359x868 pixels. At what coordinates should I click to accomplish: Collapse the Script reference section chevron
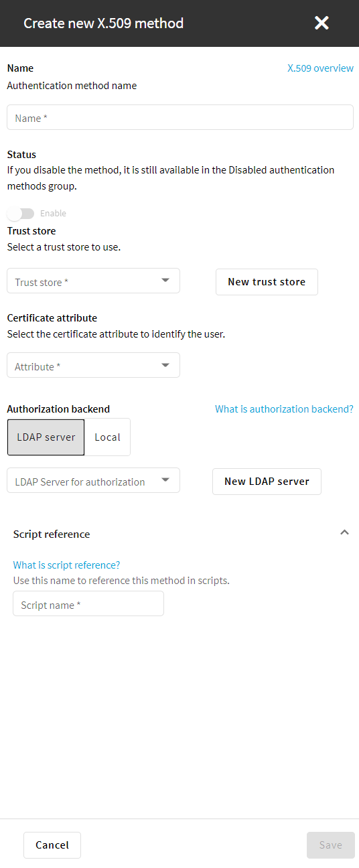click(344, 533)
